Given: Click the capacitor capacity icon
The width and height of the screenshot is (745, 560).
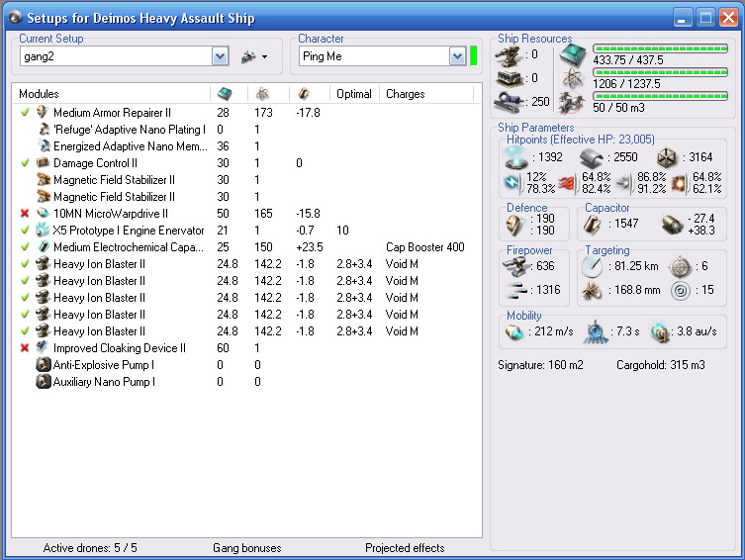Looking at the screenshot, I should click(594, 226).
